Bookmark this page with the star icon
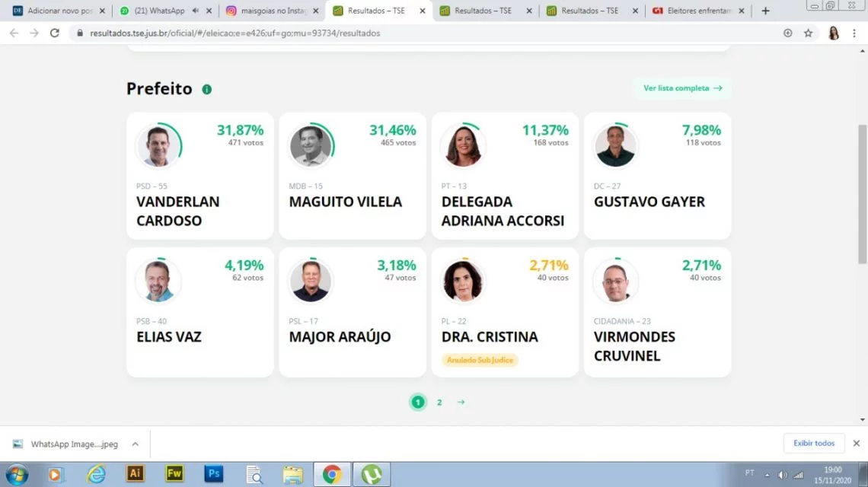The image size is (868, 487). point(808,33)
